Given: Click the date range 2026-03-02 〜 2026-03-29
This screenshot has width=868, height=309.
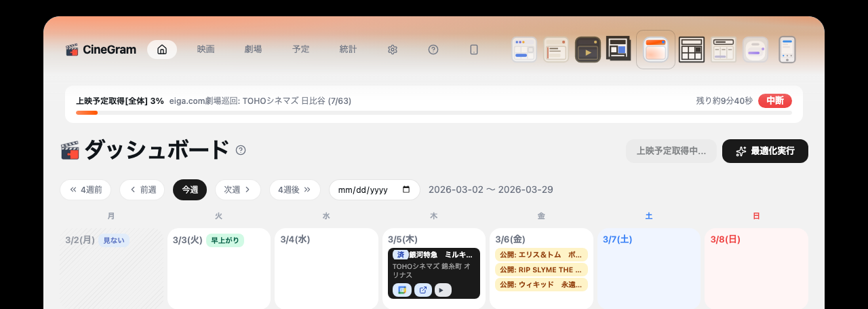Looking at the screenshot, I should pyautogui.click(x=490, y=189).
